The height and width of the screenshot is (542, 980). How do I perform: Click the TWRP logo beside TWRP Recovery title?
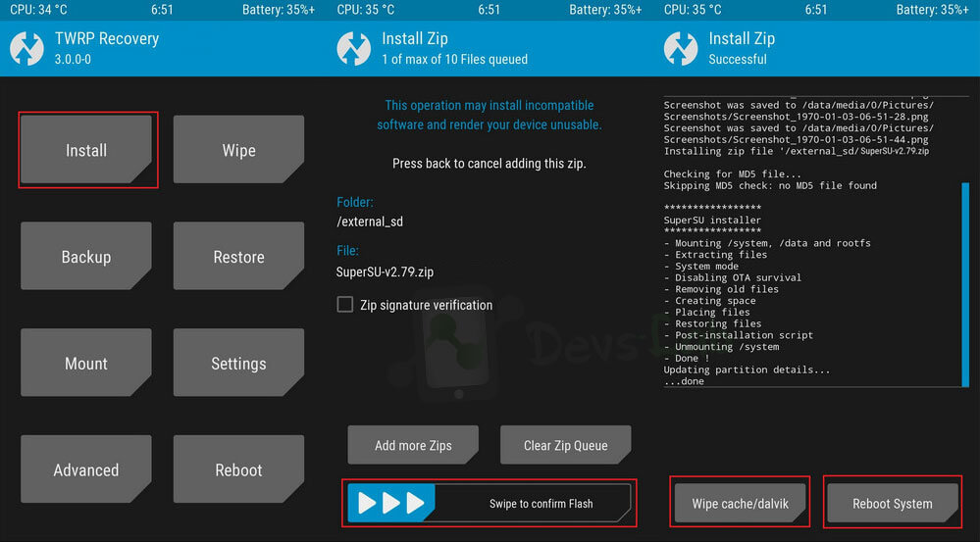(x=26, y=49)
